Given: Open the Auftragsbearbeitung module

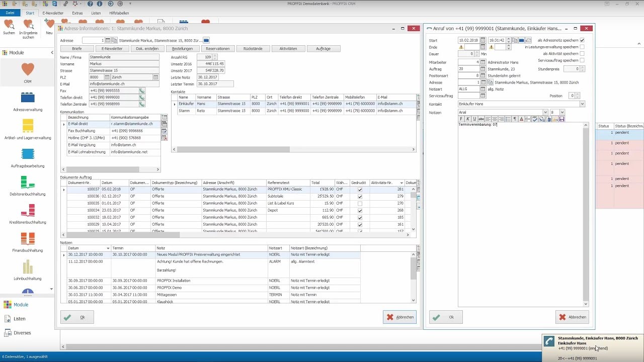Looking at the screenshot, I should tap(28, 157).
